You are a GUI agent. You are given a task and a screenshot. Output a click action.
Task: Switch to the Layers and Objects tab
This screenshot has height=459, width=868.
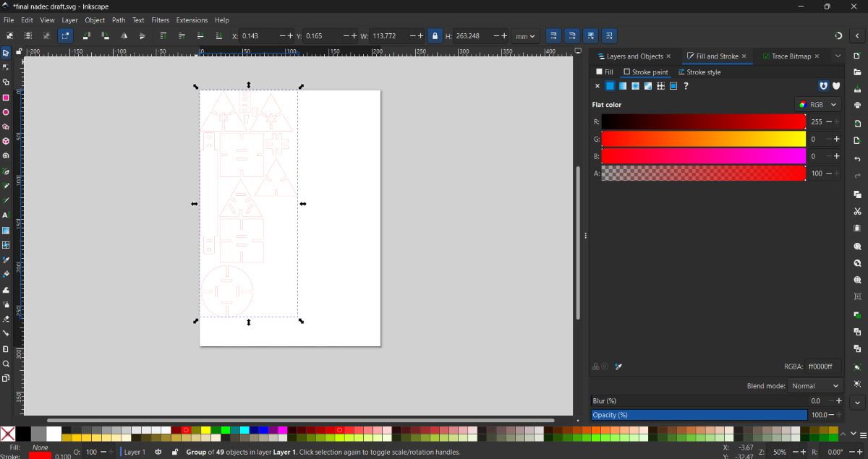pyautogui.click(x=630, y=56)
